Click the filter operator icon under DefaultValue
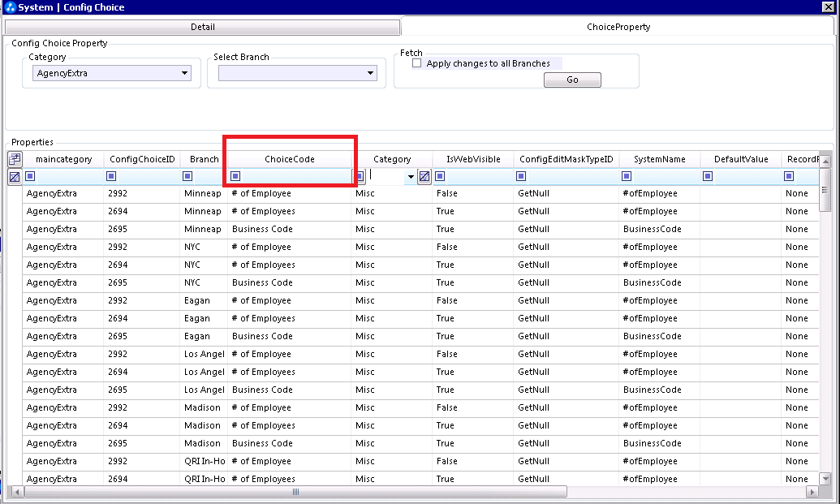Image resolution: width=840 pixels, height=504 pixels. [x=708, y=176]
